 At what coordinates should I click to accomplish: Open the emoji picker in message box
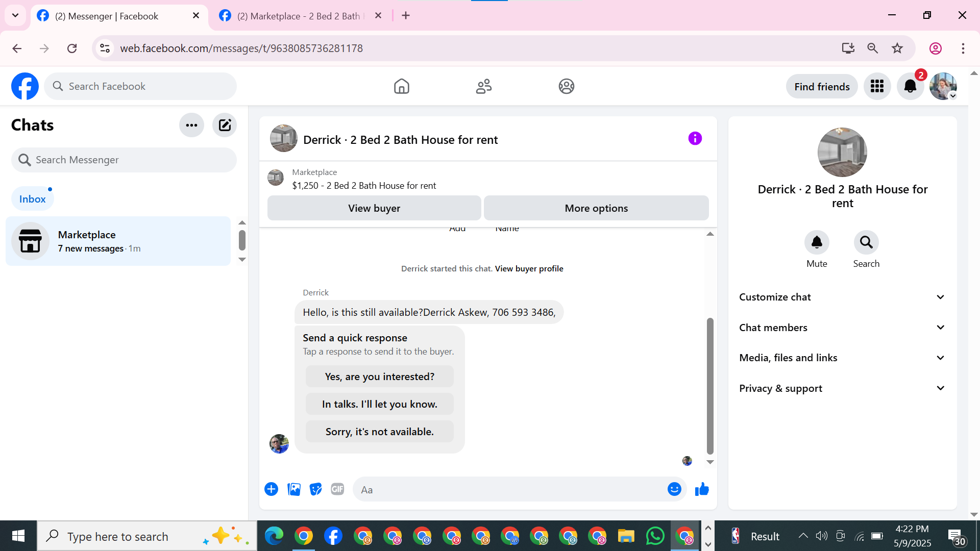click(674, 489)
